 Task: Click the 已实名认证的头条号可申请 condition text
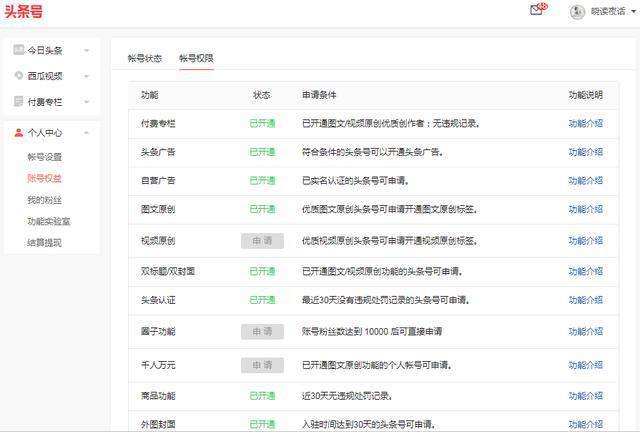click(355, 180)
